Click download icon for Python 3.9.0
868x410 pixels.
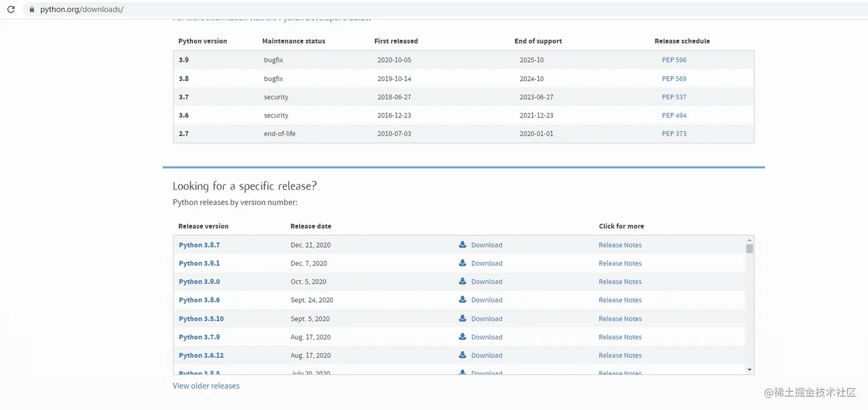[463, 281]
